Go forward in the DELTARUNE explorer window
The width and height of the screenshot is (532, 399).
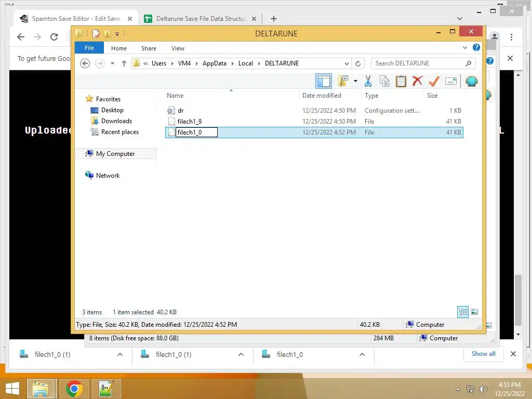(x=100, y=63)
